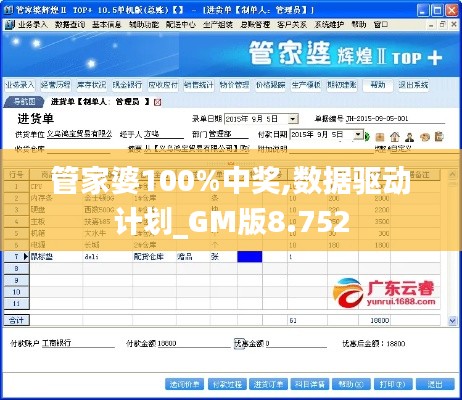Open the 数据查询 menu

click(x=70, y=24)
